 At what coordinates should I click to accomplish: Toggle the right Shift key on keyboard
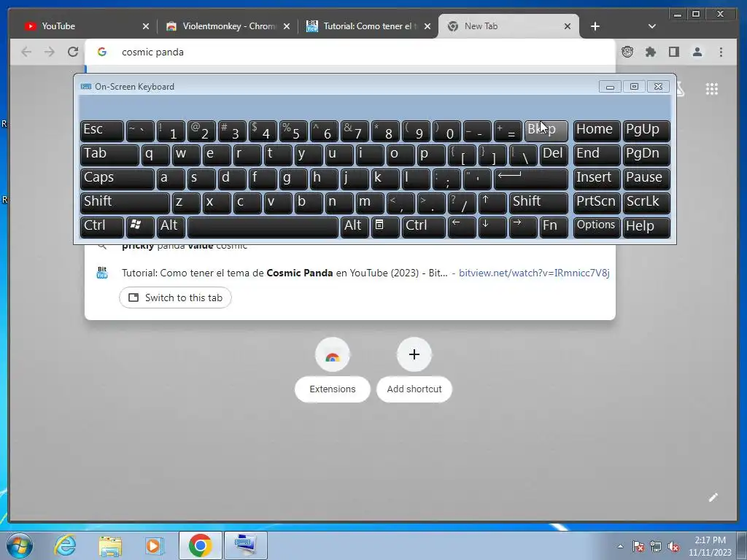coord(539,203)
